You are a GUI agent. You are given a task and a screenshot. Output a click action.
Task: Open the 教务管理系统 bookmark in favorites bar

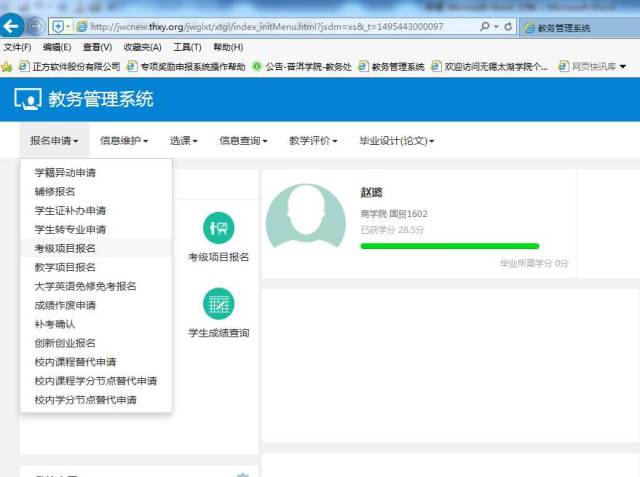(391, 67)
